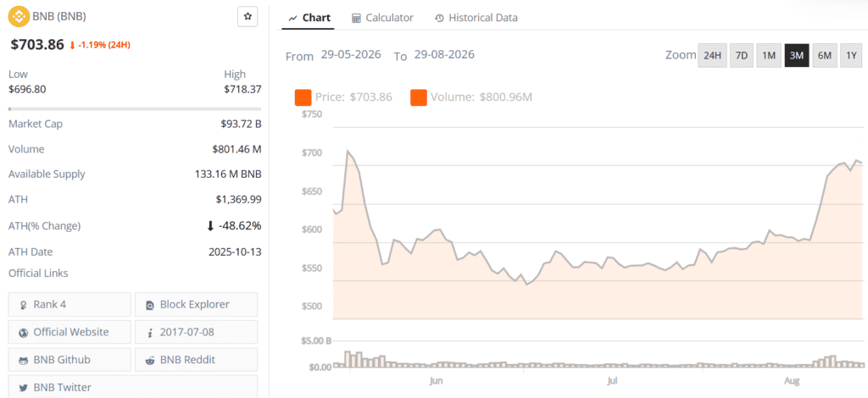This screenshot has width=868, height=398.
Task: Click the Block Explorer search icon
Action: (x=149, y=305)
